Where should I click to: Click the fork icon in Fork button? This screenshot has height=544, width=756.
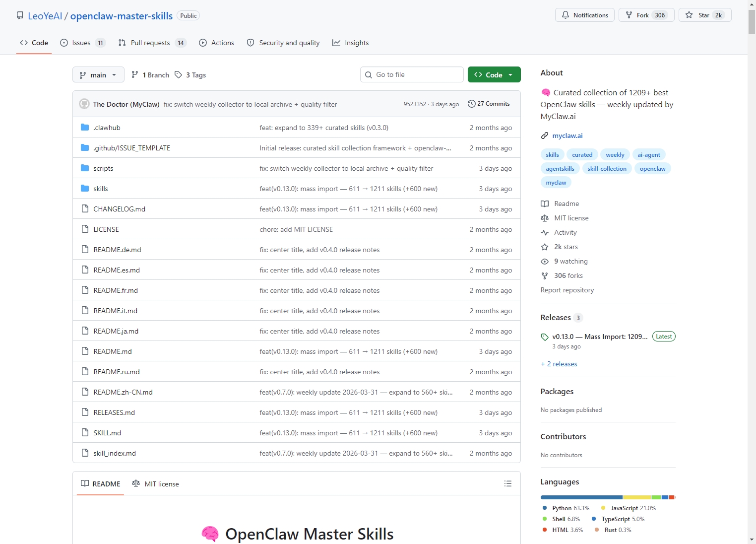click(x=629, y=15)
